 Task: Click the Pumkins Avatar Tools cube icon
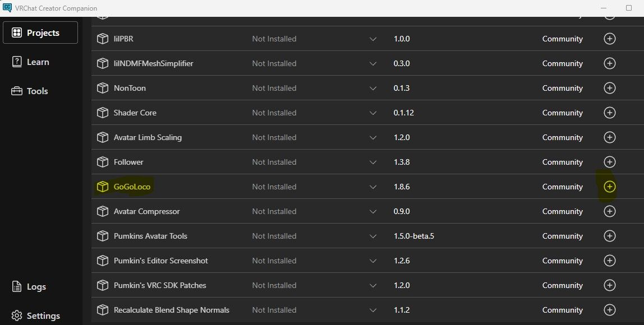tap(102, 236)
